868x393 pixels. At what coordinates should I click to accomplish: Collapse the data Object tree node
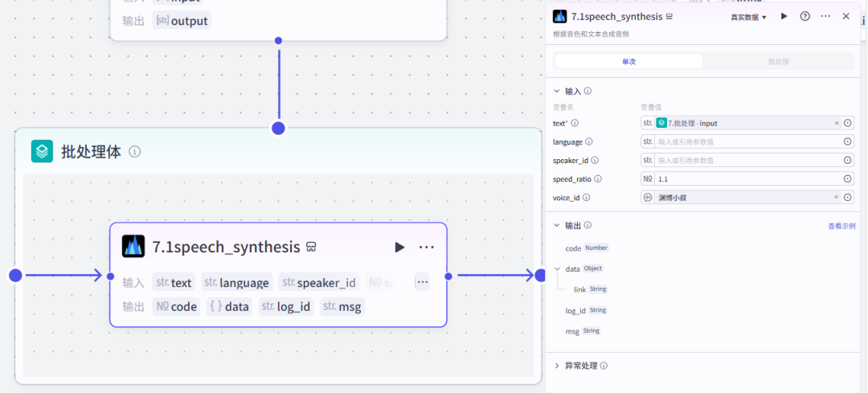pos(558,269)
